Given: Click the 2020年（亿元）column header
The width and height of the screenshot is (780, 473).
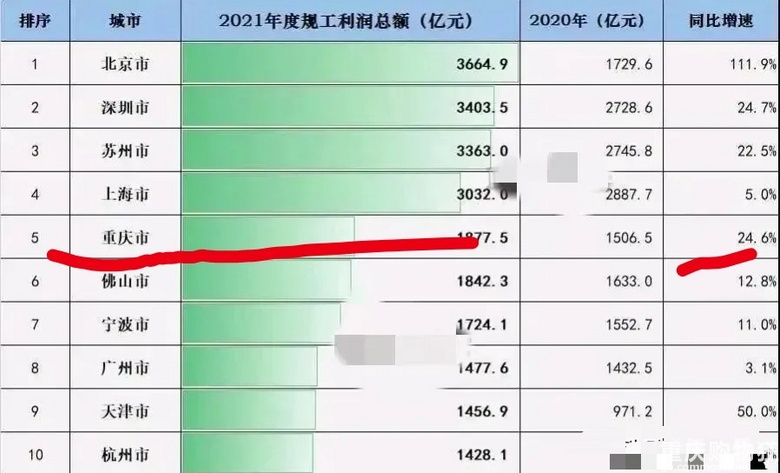Looking at the screenshot, I should click(x=591, y=20).
